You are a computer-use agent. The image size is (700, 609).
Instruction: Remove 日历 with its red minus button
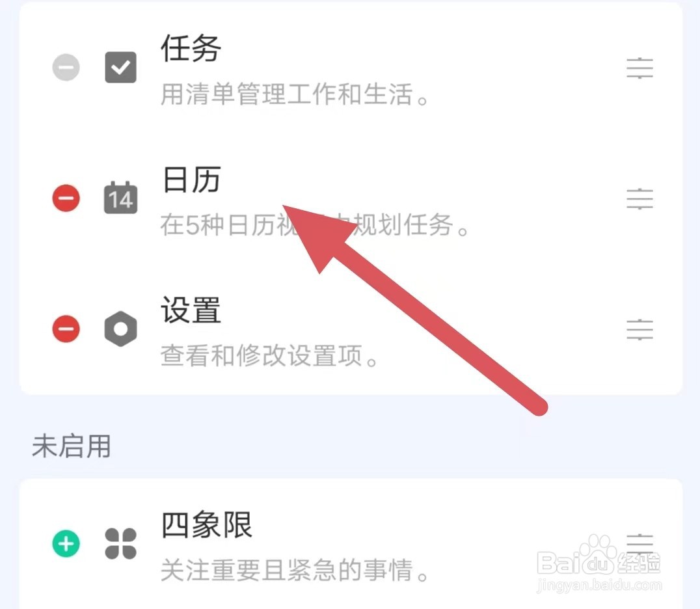point(66,198)
